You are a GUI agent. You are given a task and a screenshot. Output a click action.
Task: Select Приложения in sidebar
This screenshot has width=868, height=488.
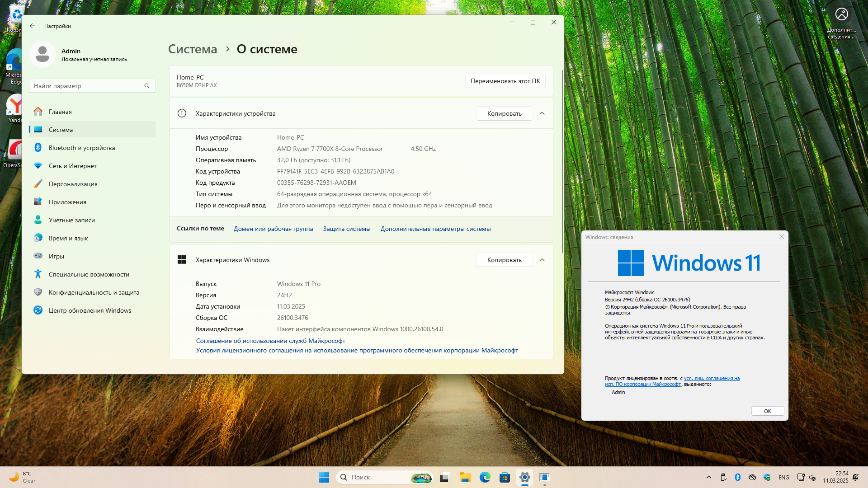coord(67,202)
